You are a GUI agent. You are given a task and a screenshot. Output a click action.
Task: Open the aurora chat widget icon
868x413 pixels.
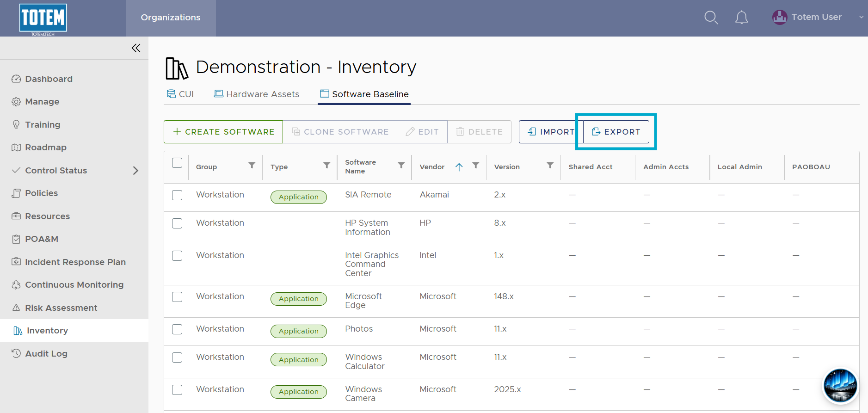[x=840, y=386]
